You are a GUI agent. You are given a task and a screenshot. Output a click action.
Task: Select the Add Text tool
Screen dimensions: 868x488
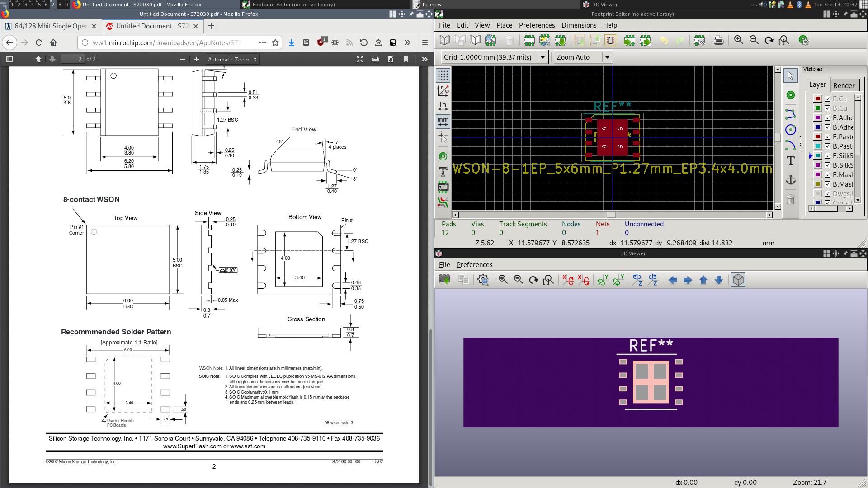(x=790, y=161)
